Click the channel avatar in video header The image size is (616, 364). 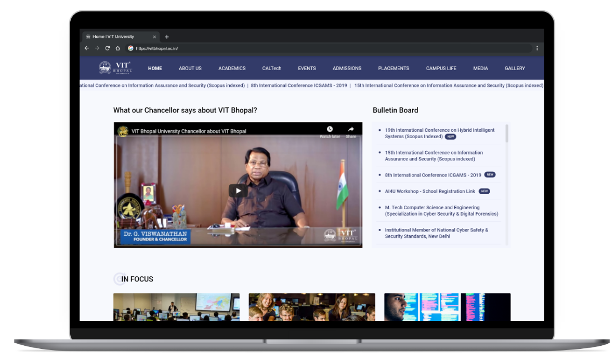coord(123,131)
